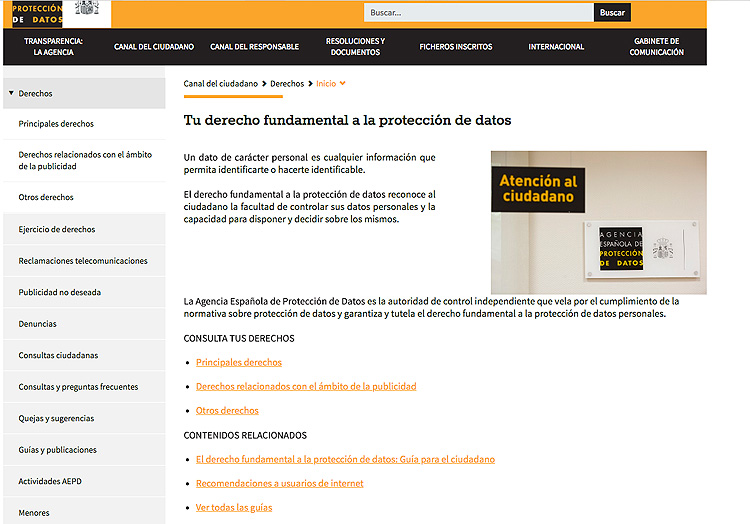Click the page title Tu derecho fundamental
The width and height of the screenshot is (750, 524).
click(347, 120)
